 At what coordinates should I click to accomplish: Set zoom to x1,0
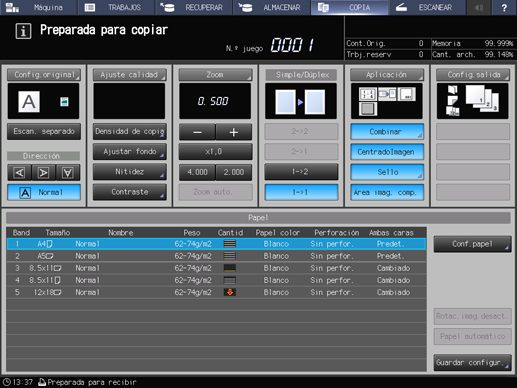click(215, 152)
